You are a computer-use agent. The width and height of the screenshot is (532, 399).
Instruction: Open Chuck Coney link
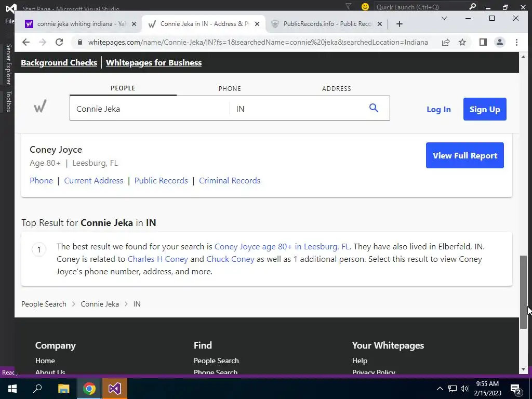[230, 259]
